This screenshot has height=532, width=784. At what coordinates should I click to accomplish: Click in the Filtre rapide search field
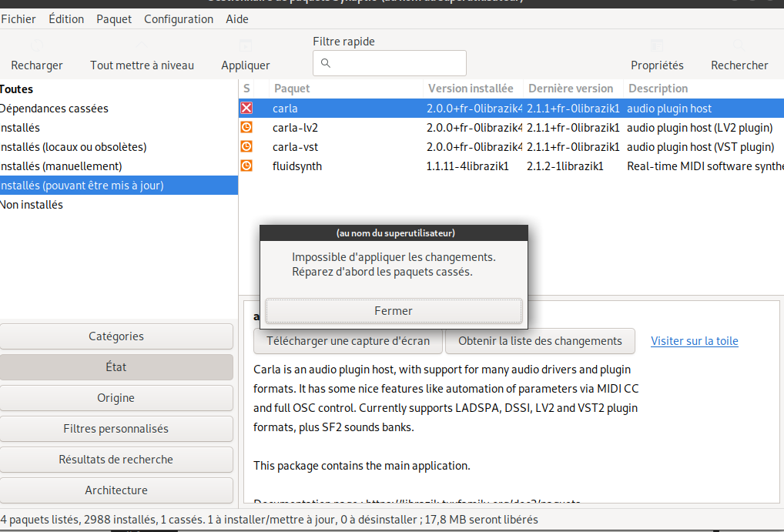390,63
